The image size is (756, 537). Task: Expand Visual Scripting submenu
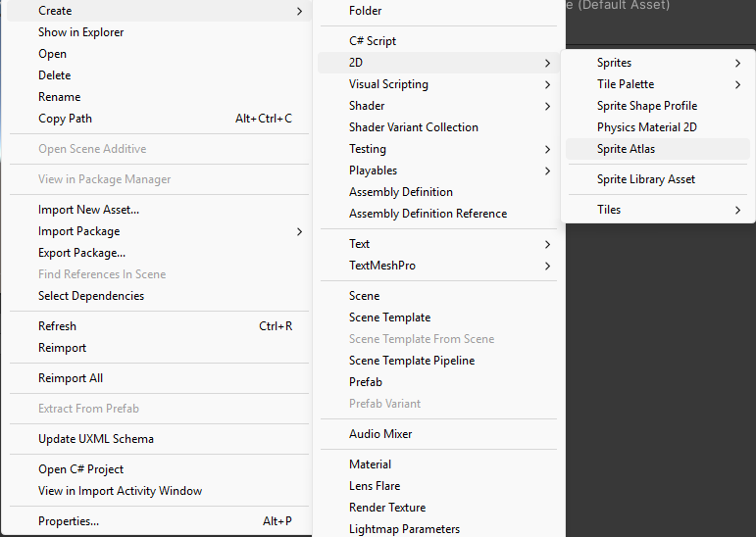coord(438,84)
